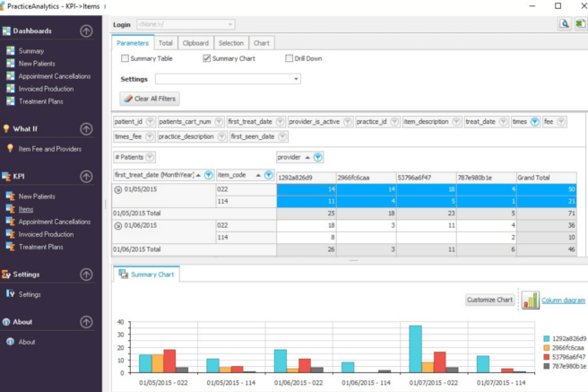Click KPI Treatment Plans icon

coord(11,247)
